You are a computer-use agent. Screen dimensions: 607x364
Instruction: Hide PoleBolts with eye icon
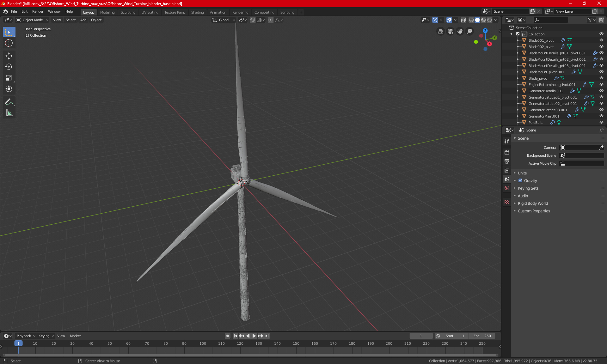point(601,123)
